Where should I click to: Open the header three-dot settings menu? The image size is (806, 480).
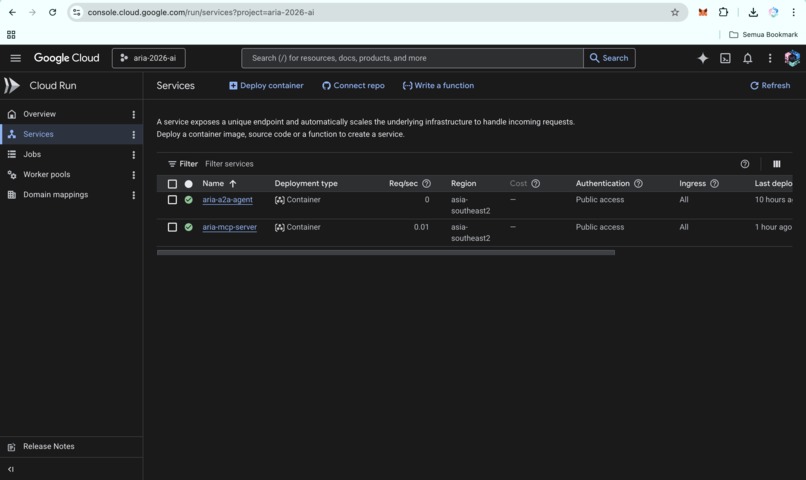pos(770,58)
